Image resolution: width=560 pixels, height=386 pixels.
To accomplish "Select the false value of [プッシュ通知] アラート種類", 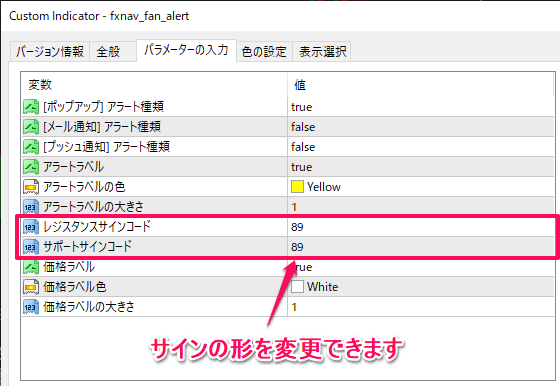I will pos(303,147).
